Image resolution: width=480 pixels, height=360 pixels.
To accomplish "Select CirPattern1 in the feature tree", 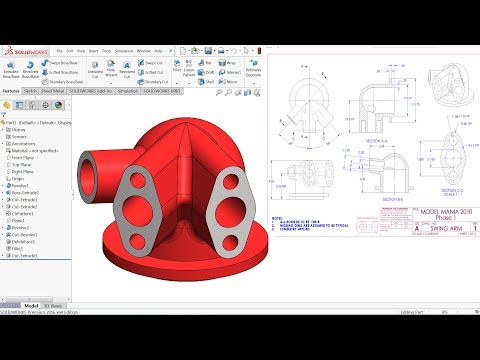I will pos(19,214).
